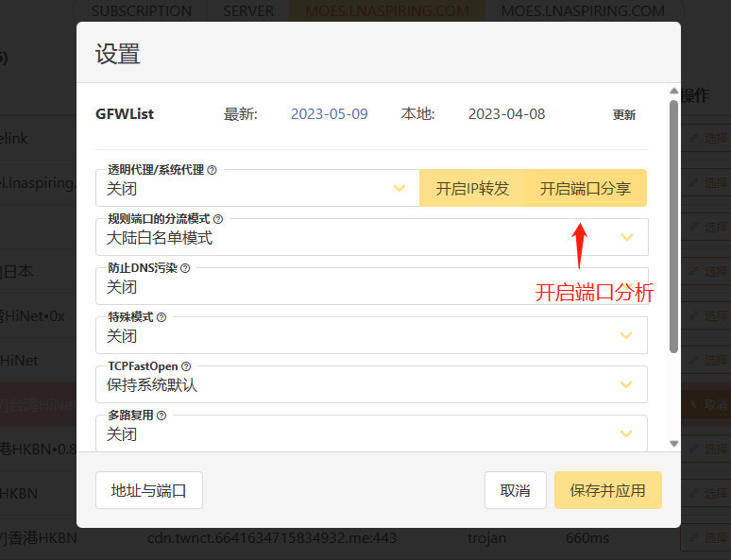The height and width of the screenshot is (560, 731).
Task: Click scroll-up arrow of settings dialog scrollbar
Action: (673, 92)
